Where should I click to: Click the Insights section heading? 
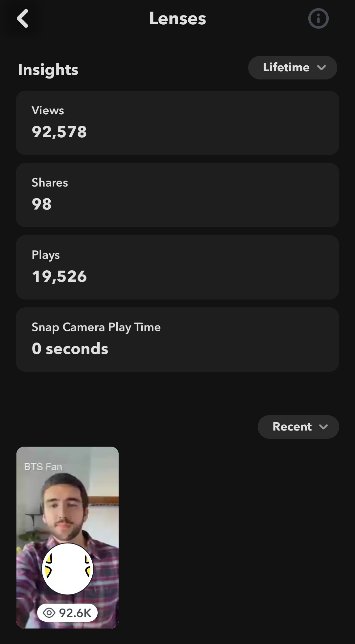click(48, 70)
